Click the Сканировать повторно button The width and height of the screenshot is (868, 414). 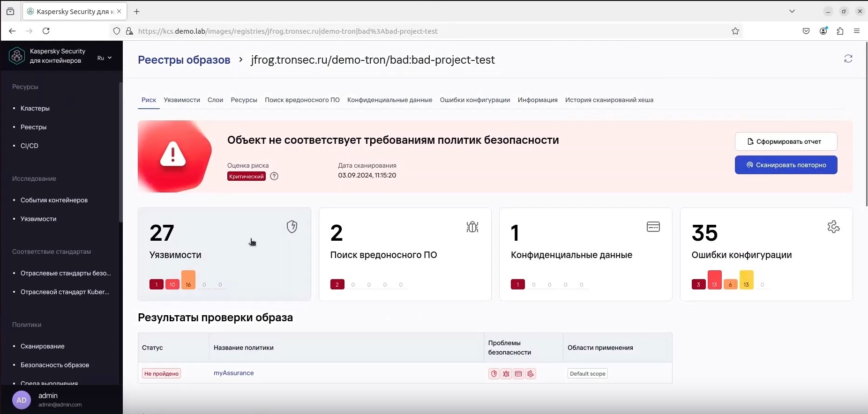pos(786,165)
